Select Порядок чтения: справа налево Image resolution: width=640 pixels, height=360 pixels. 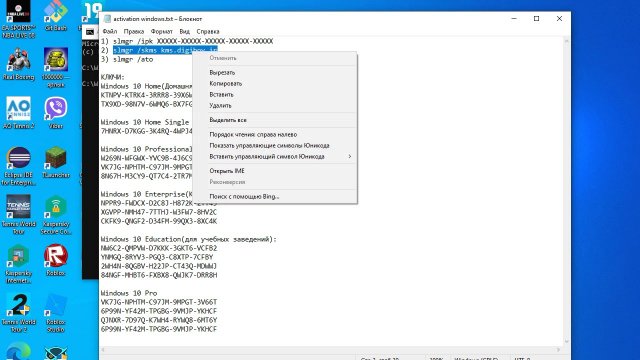275,135
